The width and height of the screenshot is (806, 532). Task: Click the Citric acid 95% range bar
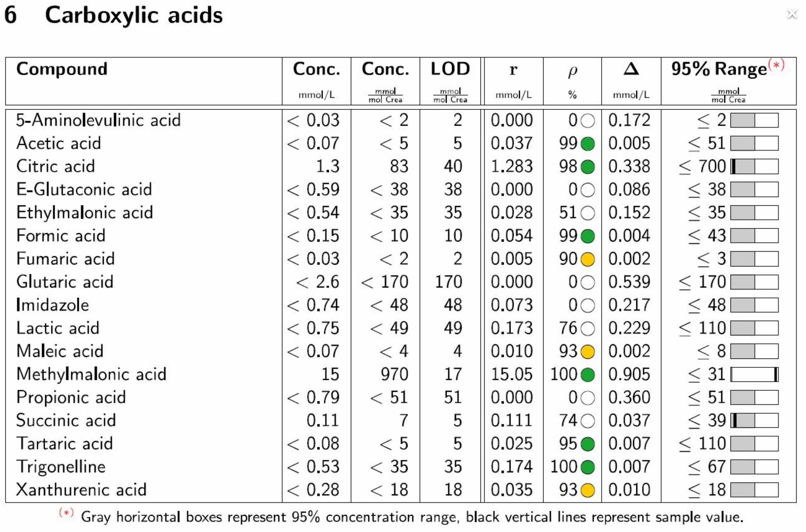click(754, 167)
